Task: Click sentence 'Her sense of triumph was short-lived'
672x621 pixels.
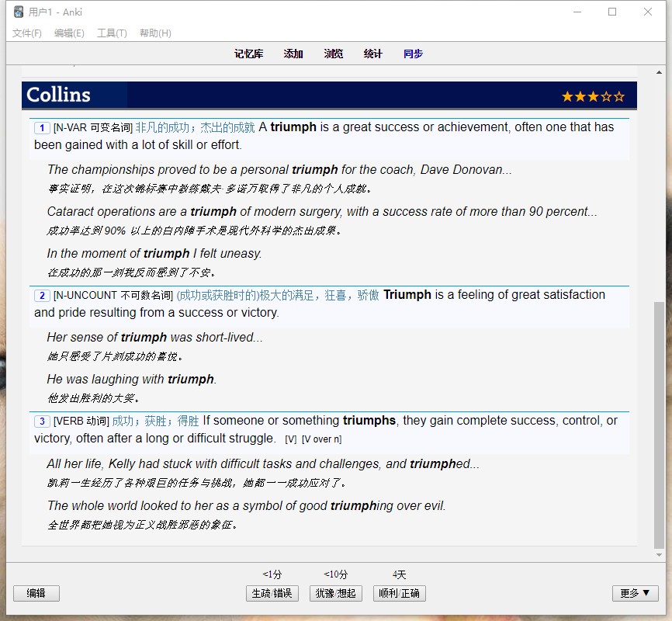Action: pos(154,337)
